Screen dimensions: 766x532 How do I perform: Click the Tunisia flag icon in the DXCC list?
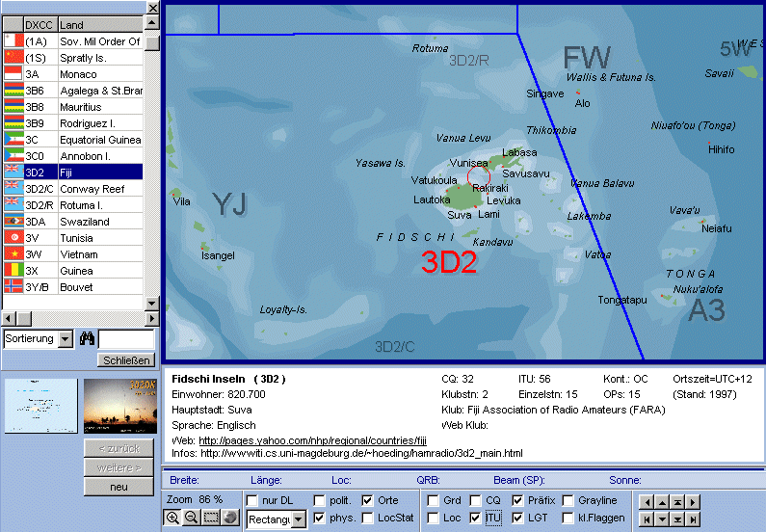click(13, 238)
